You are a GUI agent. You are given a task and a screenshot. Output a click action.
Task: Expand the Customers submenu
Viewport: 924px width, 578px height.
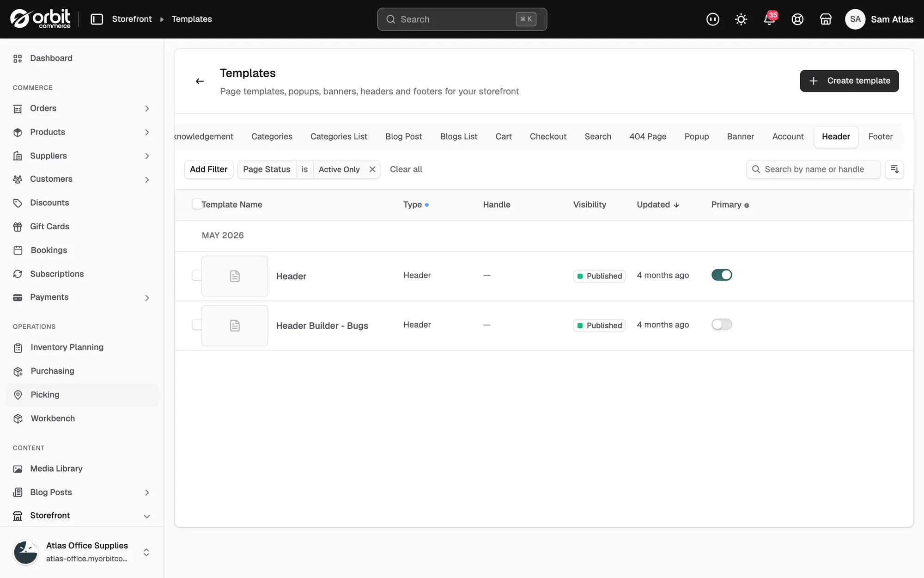(147, 179)
